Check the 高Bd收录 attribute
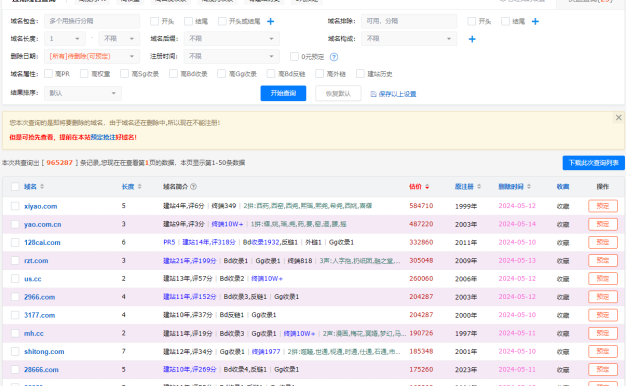 pos(173,73)
